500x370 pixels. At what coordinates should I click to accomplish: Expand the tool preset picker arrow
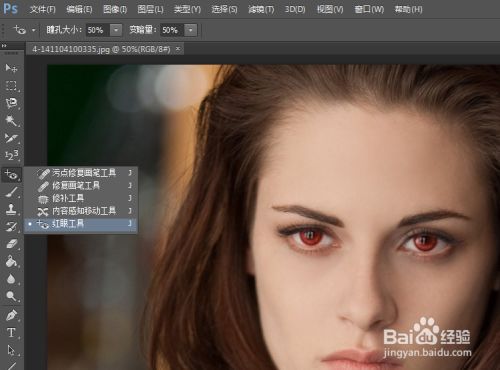pyautogui.click(x=33, y=30)
